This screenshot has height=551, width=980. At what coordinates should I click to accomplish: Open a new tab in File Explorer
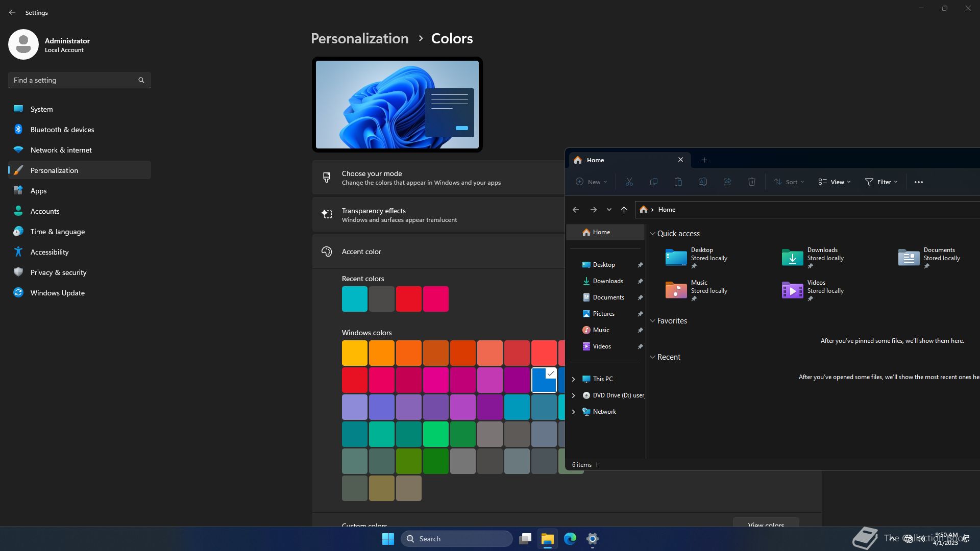click(704, 160)
